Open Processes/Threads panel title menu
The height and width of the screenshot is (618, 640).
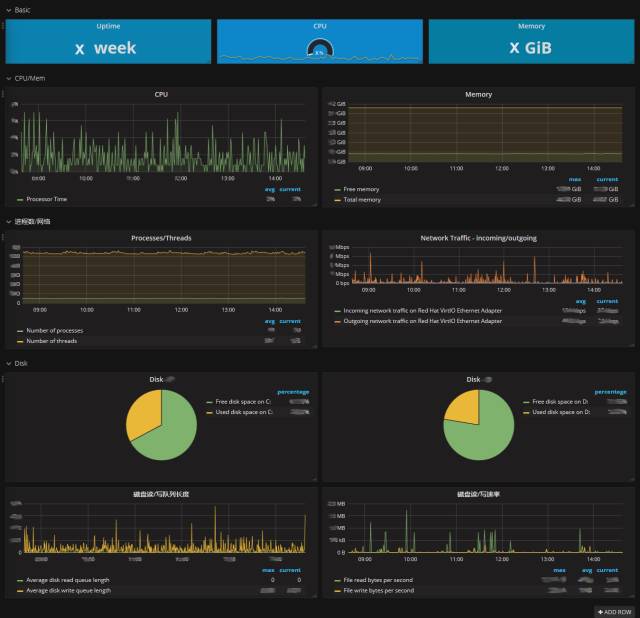coord(161,238)
